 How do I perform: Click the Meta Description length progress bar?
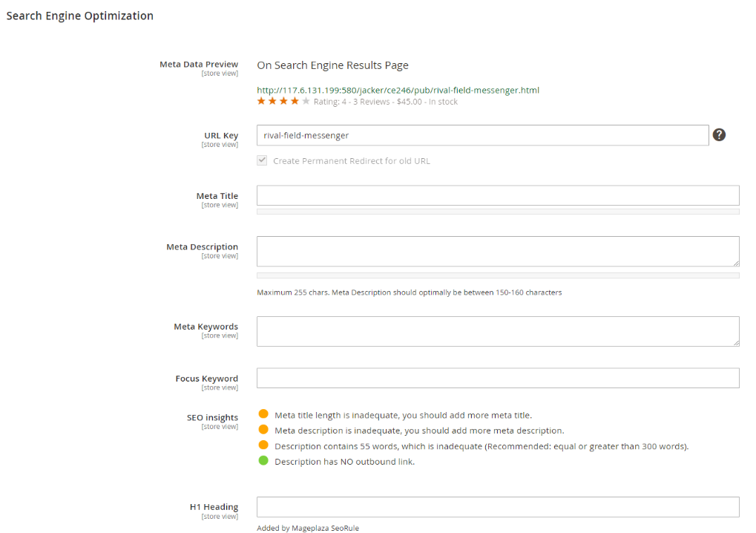point(498,275)
